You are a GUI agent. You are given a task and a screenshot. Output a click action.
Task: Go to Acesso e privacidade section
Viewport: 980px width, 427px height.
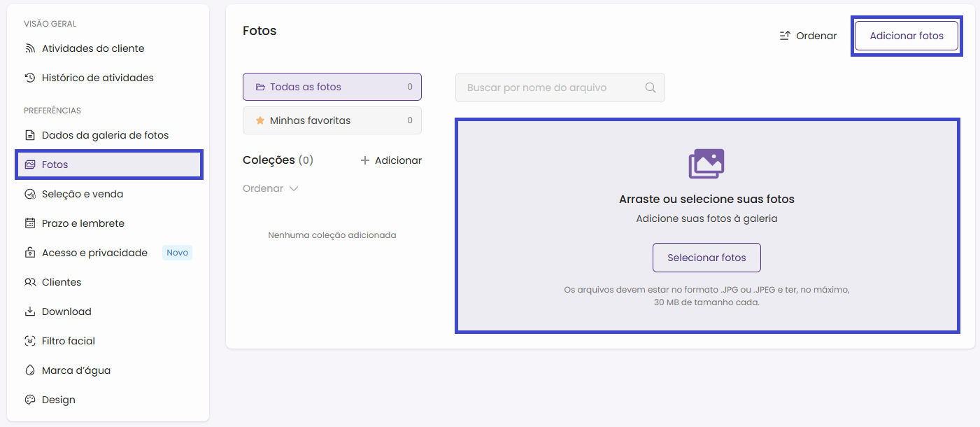(94, 253)
